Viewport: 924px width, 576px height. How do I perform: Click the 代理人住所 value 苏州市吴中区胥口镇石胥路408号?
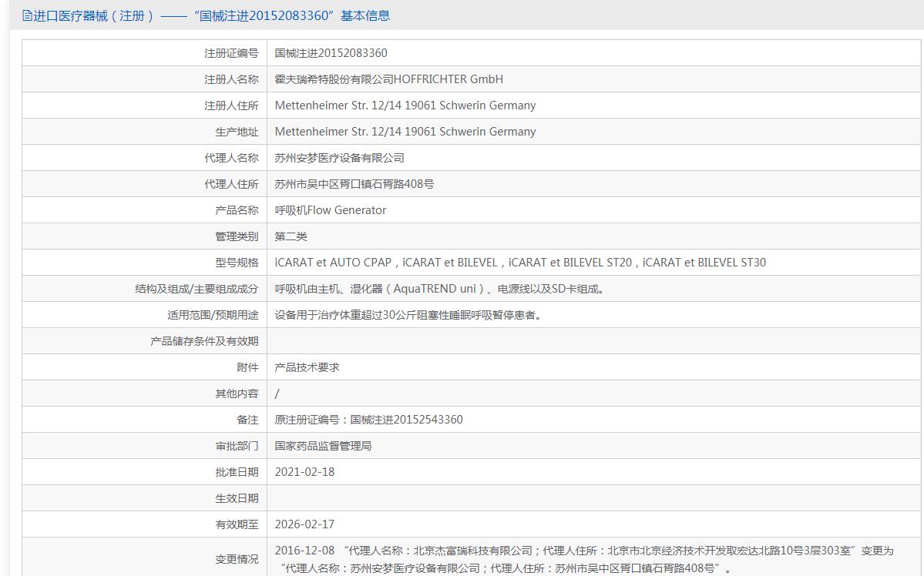click(x=354, y=184)
